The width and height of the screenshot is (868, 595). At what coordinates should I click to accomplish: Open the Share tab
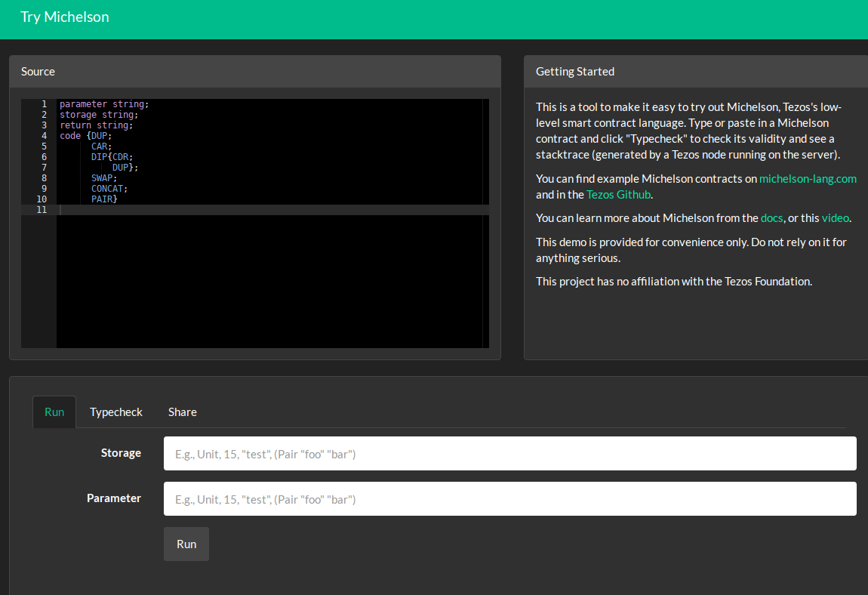[182, 412]
